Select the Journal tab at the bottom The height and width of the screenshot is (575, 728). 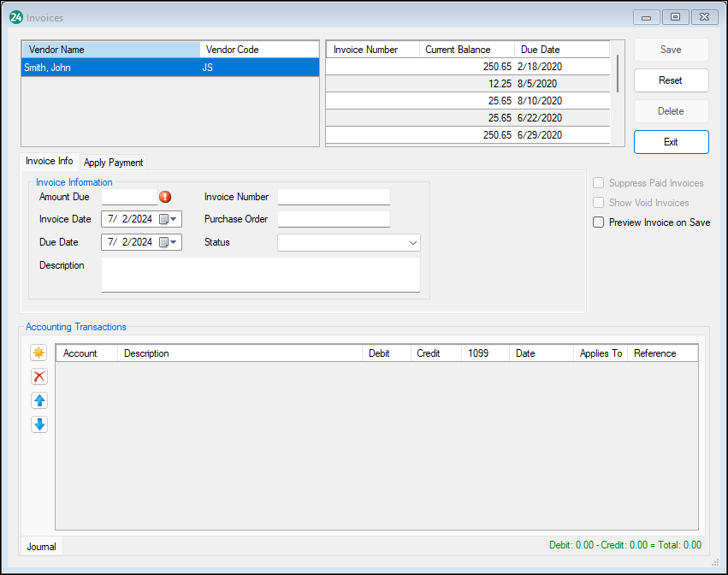(41, 546)
